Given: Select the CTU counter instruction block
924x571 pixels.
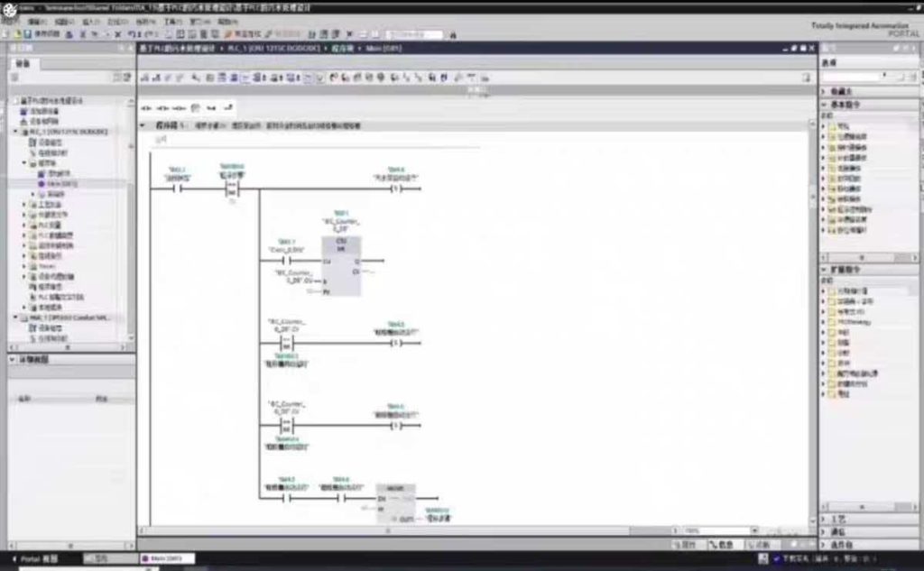Looking at the screenshot, I should click(x=341, y=265).
